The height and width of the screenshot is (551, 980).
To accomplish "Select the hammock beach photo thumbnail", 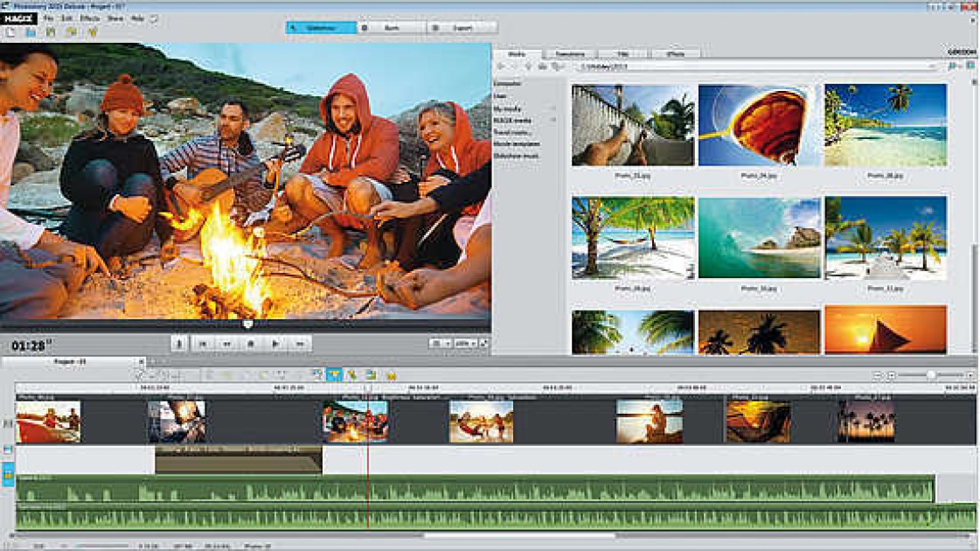I will [633, 238].
